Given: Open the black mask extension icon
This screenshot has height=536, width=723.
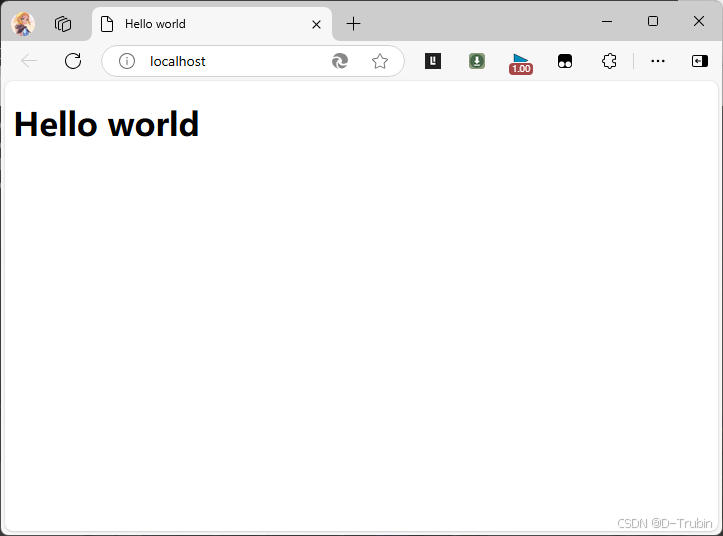Looking at the screenshot, I should [565, 61].
